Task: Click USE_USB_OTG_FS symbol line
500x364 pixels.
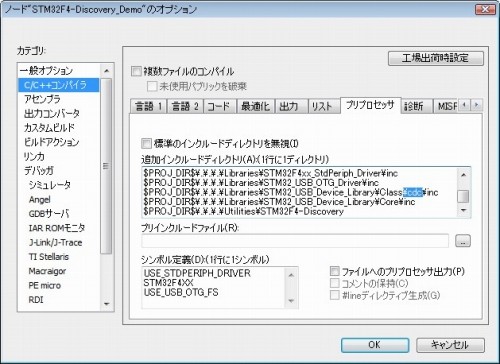Action: tap(181, 292)
